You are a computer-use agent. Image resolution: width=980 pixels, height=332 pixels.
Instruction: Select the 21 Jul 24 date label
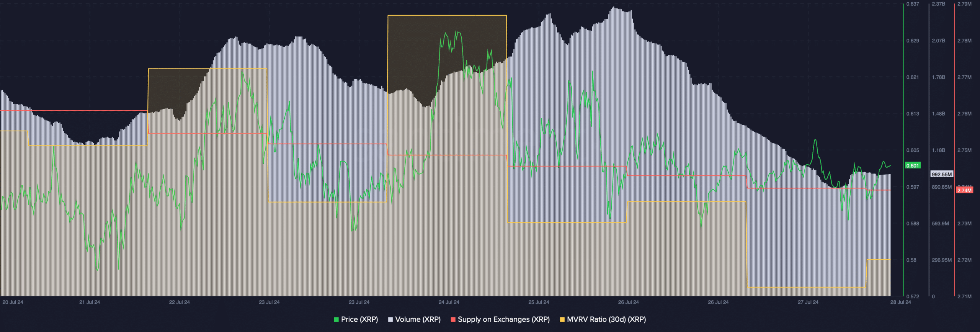(x=90, y=302)
